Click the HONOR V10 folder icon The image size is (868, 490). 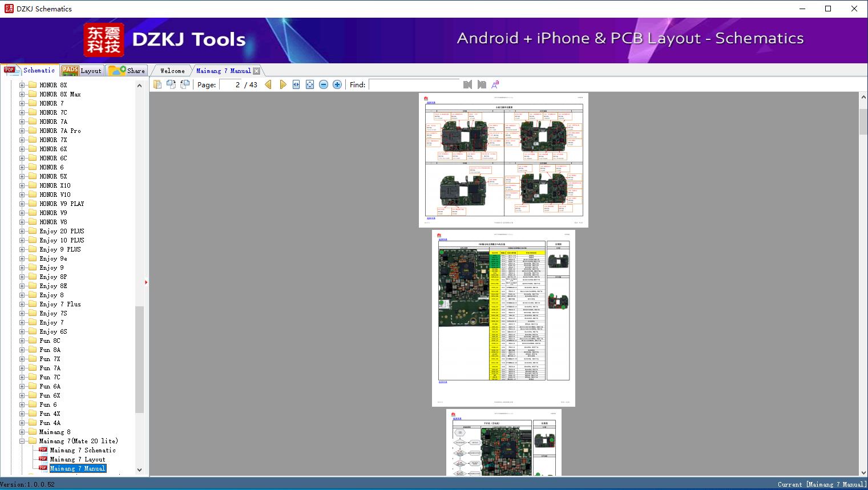33,195
